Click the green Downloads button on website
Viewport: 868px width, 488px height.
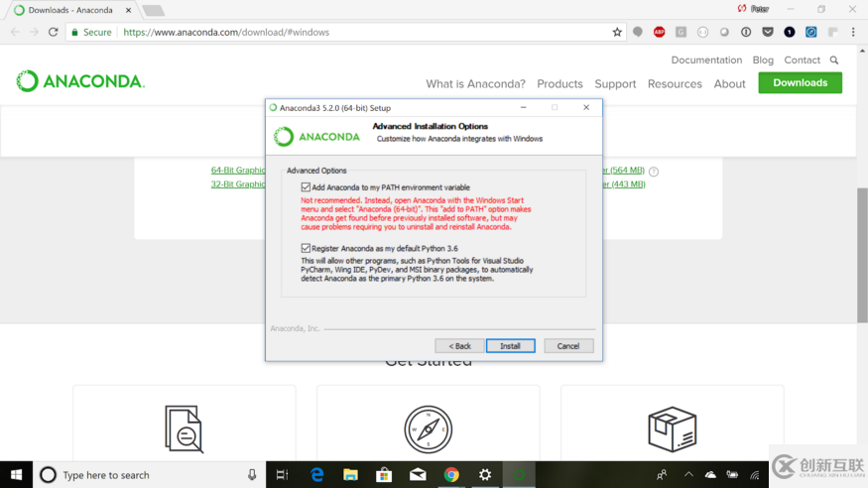point(800,83)
